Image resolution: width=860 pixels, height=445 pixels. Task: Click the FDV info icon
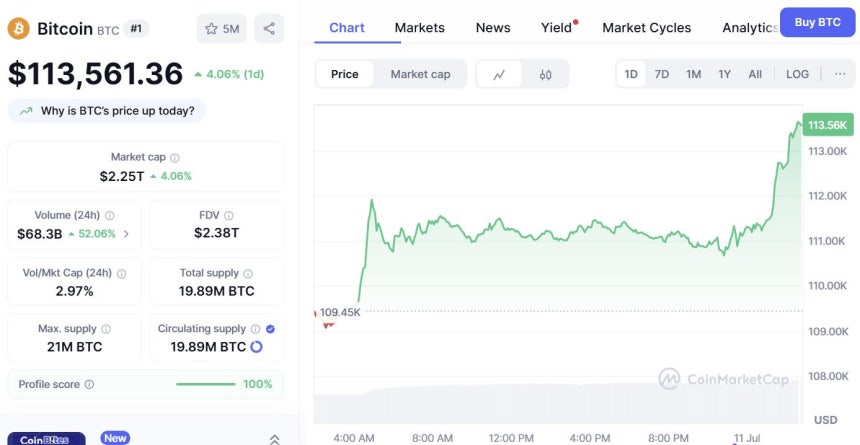[229, 216]
